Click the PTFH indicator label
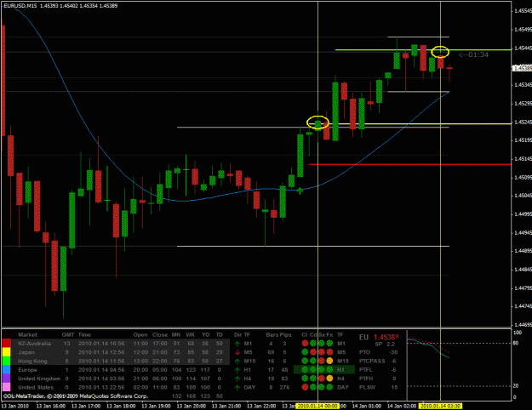Viewport: 532px width, 410px height. [366, 379]
